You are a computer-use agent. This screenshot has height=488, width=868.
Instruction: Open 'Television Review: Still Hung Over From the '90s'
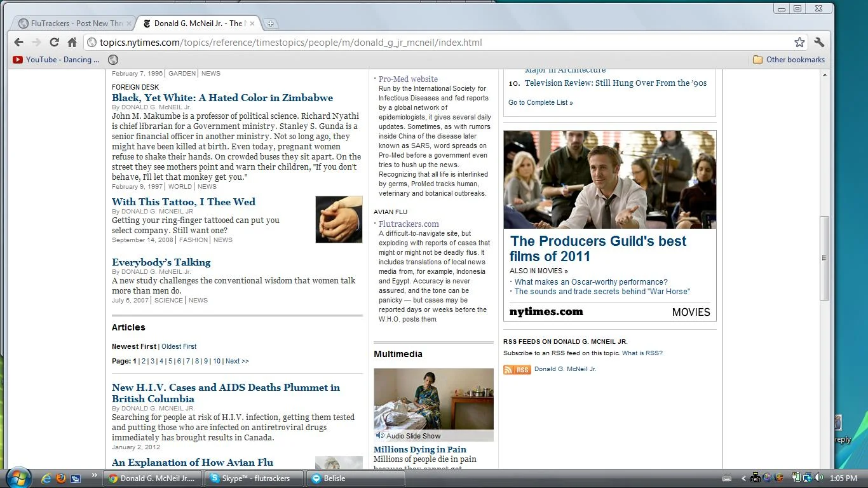point(616,83)
